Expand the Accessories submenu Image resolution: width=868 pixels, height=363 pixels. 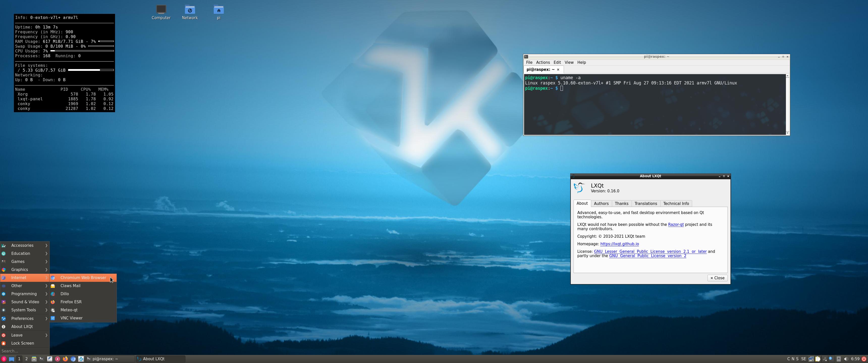point(24,245)
